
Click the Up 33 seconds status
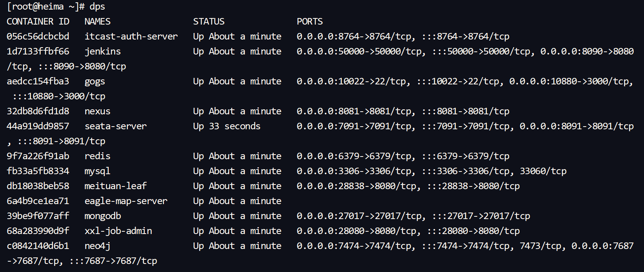227,126
